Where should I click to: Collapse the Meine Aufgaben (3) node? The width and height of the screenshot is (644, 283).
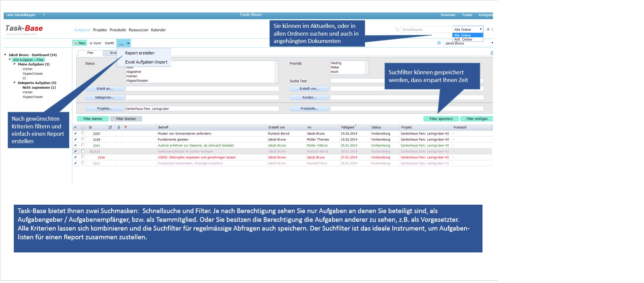14,64
